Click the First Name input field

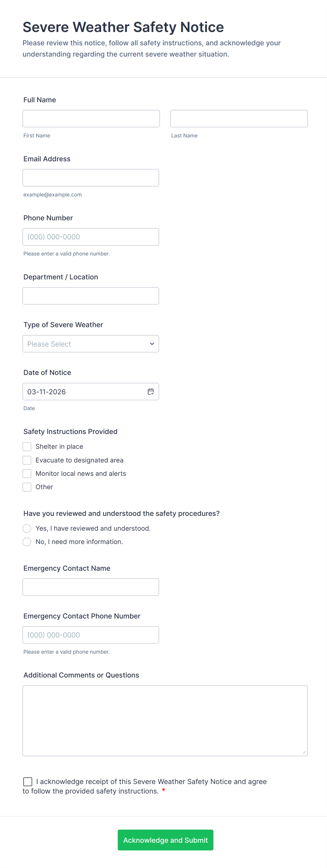tap(91, 119)
